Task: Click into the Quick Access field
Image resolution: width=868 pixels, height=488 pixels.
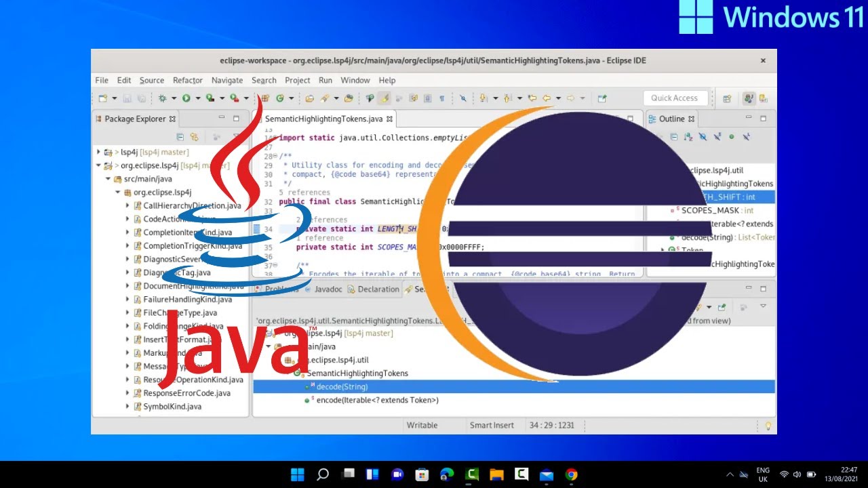Action: [675, 98]
